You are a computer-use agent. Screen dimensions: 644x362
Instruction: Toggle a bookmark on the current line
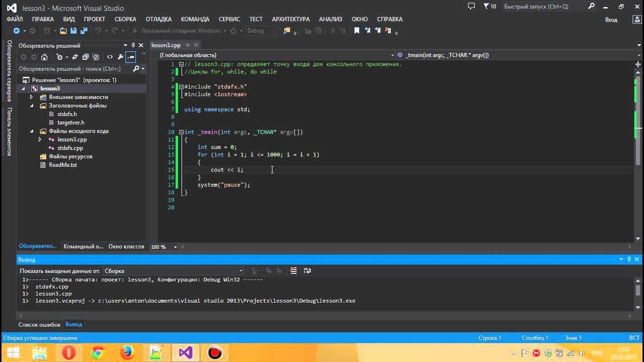point(357,31)
